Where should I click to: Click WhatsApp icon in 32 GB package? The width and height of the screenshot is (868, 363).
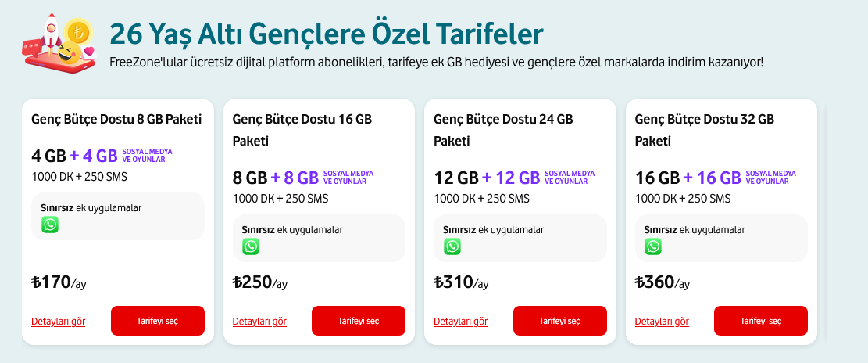(653, 246)
